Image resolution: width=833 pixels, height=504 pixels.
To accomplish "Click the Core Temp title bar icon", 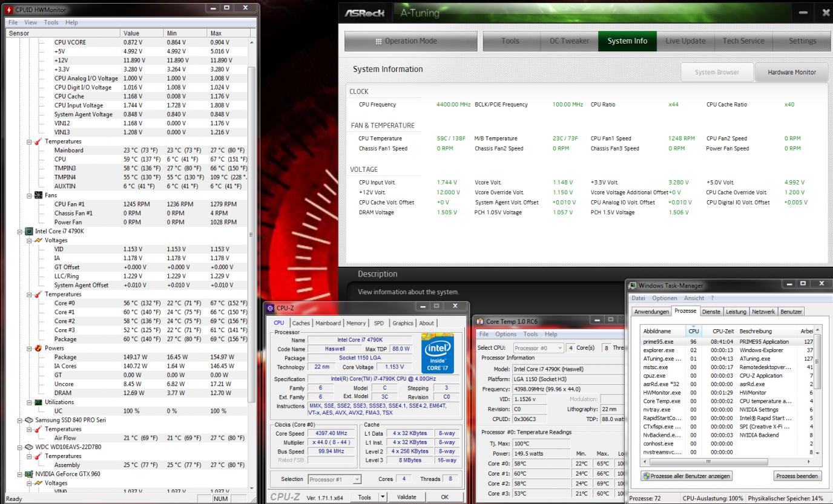I will pyautogui.click(x=481, y=321).
